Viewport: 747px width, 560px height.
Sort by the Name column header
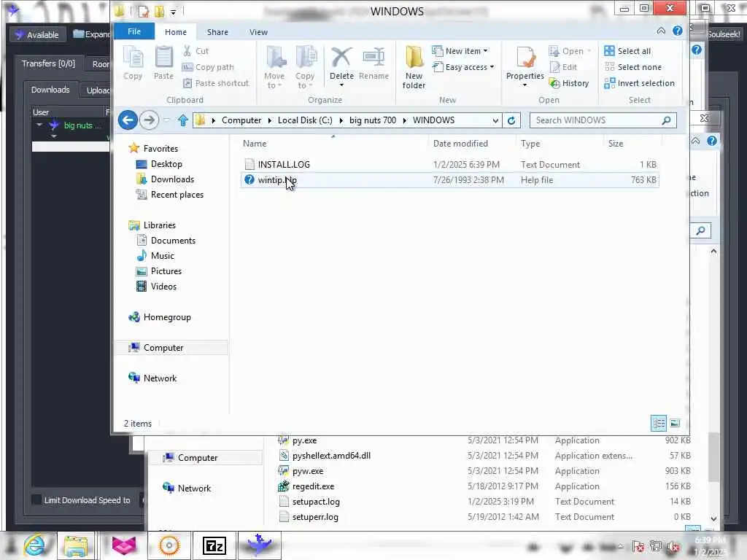coord(333,144)
